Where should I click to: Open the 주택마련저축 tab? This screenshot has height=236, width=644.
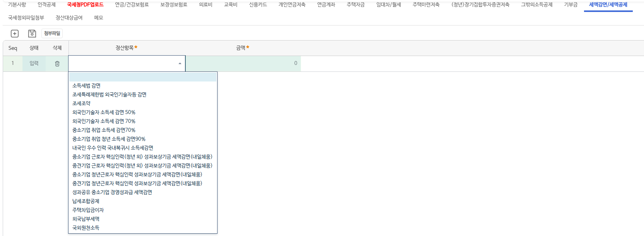(426, 5)
